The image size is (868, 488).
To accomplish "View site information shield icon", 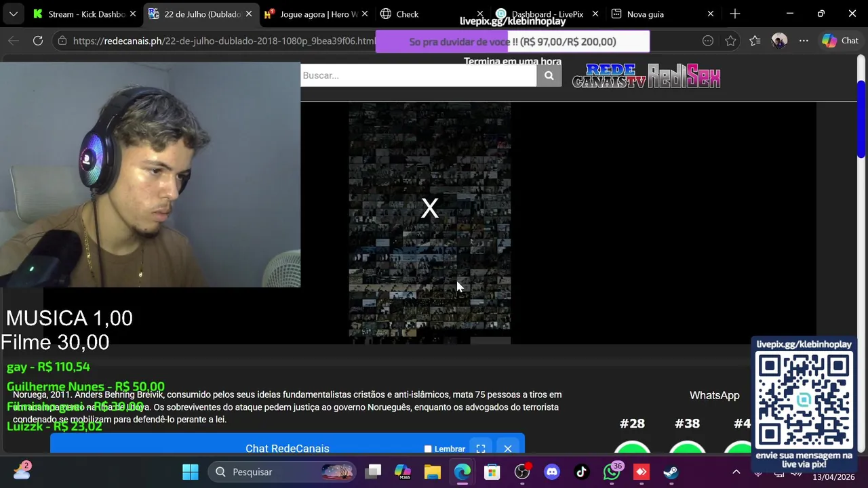I will point(62,41).
